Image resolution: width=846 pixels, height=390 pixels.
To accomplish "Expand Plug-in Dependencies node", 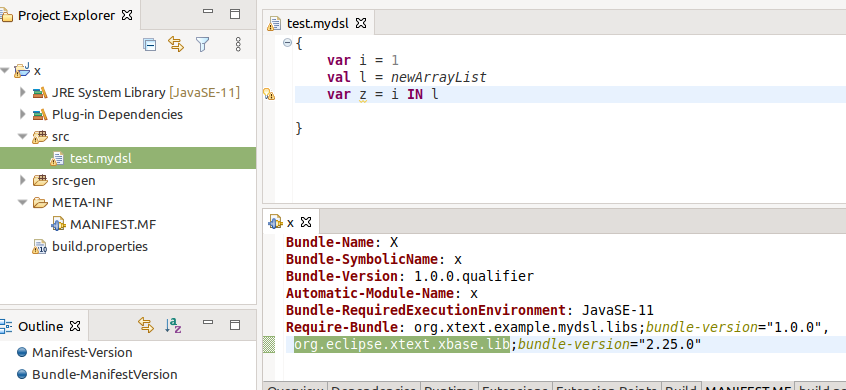I will coord(22,114).
